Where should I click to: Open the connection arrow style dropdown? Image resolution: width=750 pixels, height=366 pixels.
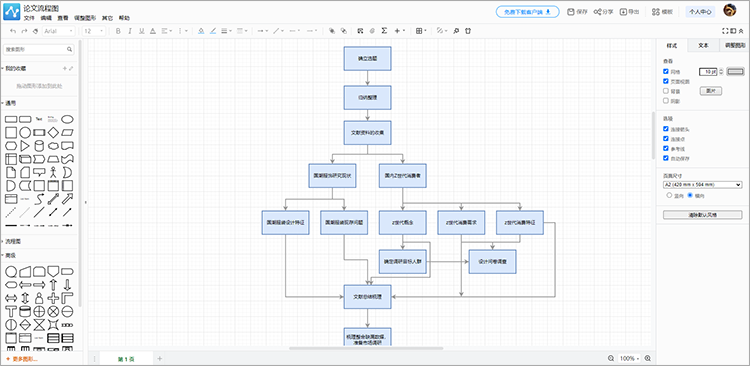click(263, 31)
